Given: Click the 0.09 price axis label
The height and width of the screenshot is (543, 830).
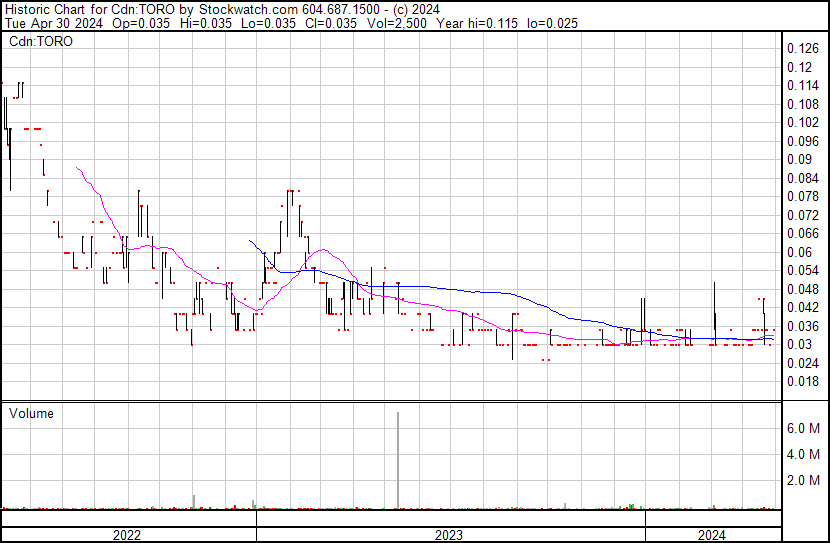Looking at the screenshot, I should [x=799, y=159].
